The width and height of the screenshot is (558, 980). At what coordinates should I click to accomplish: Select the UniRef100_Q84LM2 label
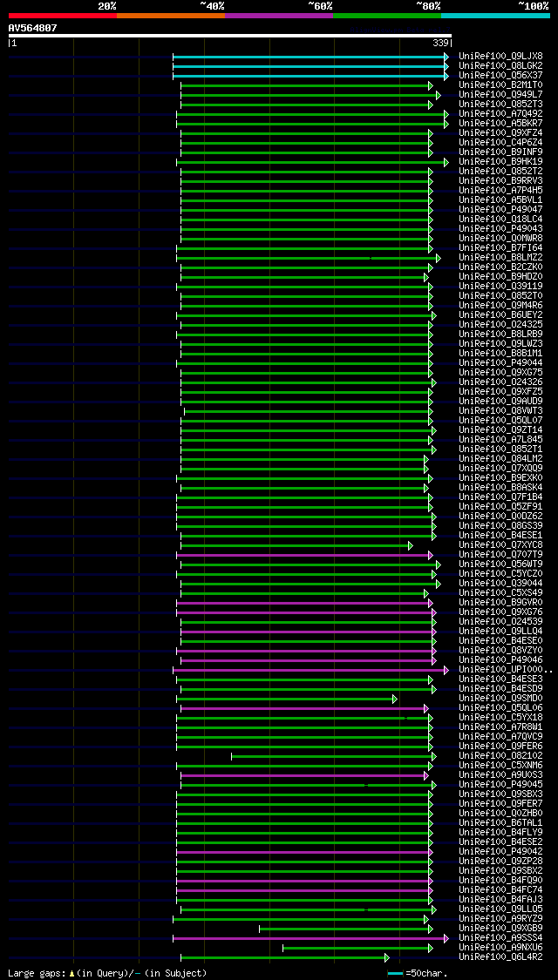500,458
